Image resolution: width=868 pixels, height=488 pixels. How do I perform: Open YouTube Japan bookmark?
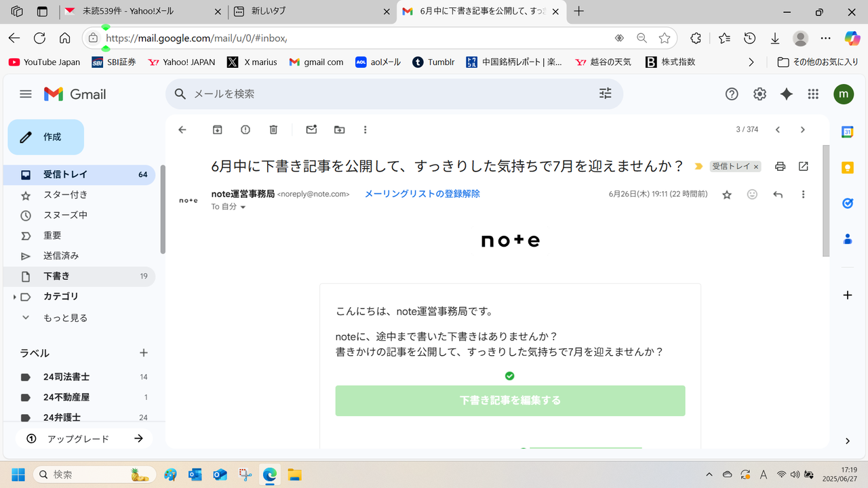[44, 62]
